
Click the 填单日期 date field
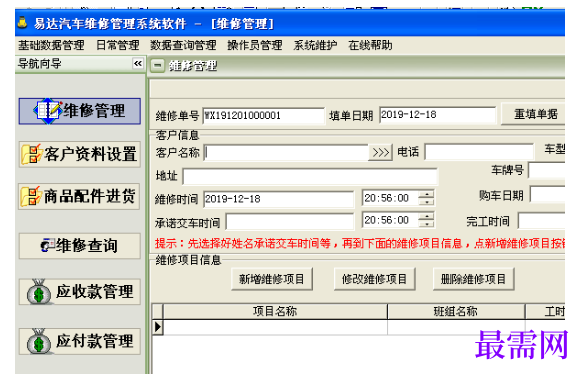tap(438, 115)
